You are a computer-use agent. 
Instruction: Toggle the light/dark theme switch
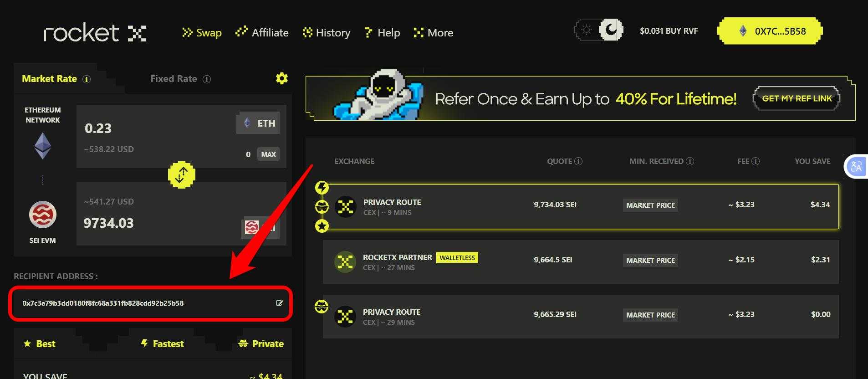tap(599, 30)
